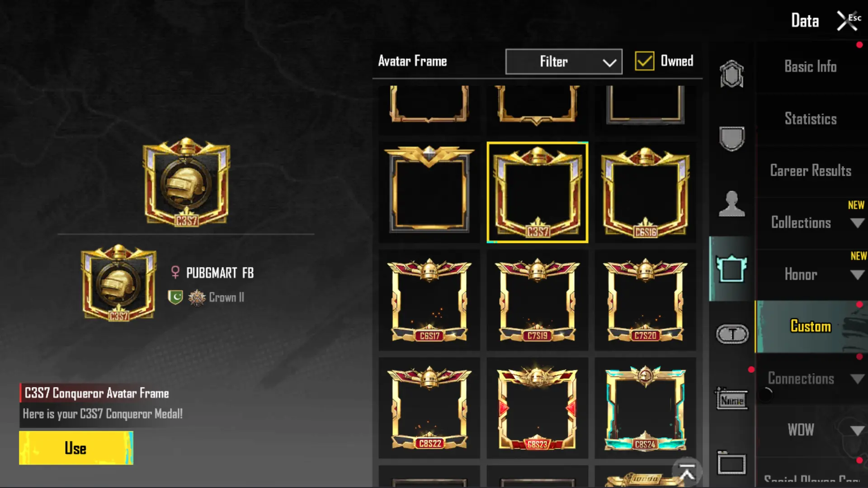Open the bottom folder-shaped sidebar icon
The height and width of the screenshot is (488, 868).
pyautogui.click(x=731, y=463)
